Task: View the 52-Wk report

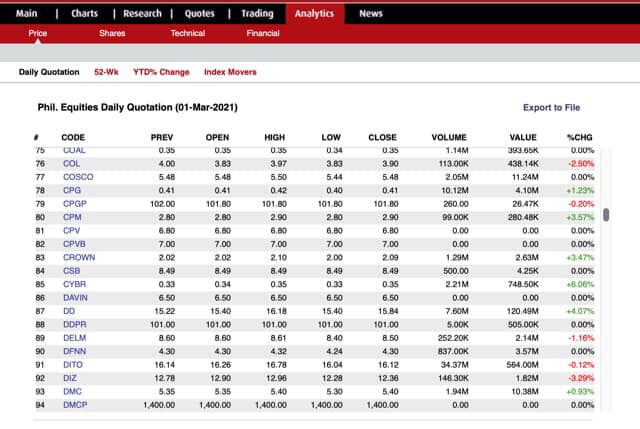Action: [x=106, y=72]
